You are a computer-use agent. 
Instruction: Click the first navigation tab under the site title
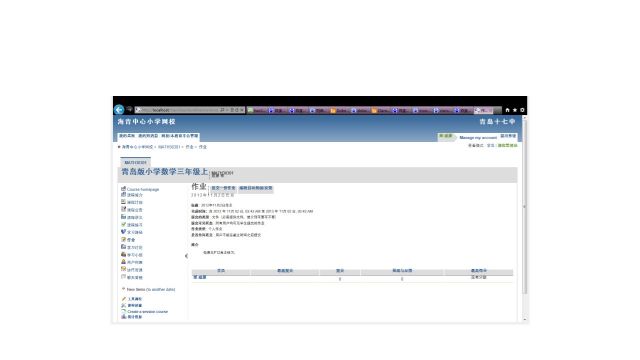(x=127, y=136)
